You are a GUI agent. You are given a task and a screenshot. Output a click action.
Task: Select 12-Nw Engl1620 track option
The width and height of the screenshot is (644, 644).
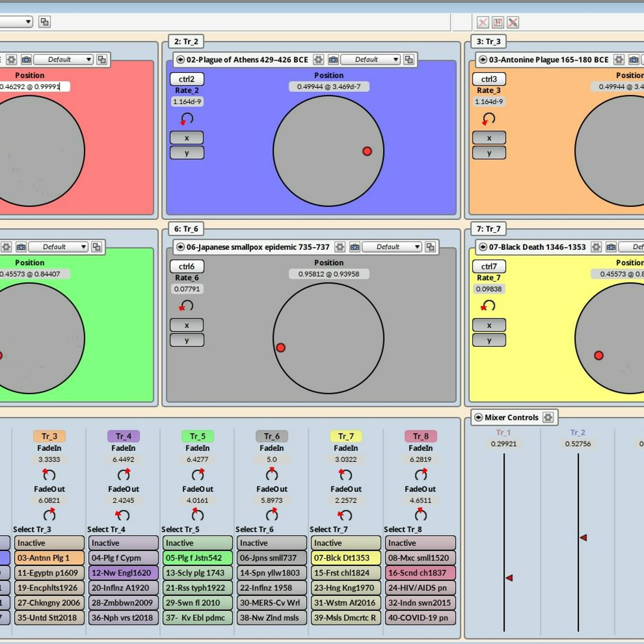pyautogui.click(x=123, y=573)
